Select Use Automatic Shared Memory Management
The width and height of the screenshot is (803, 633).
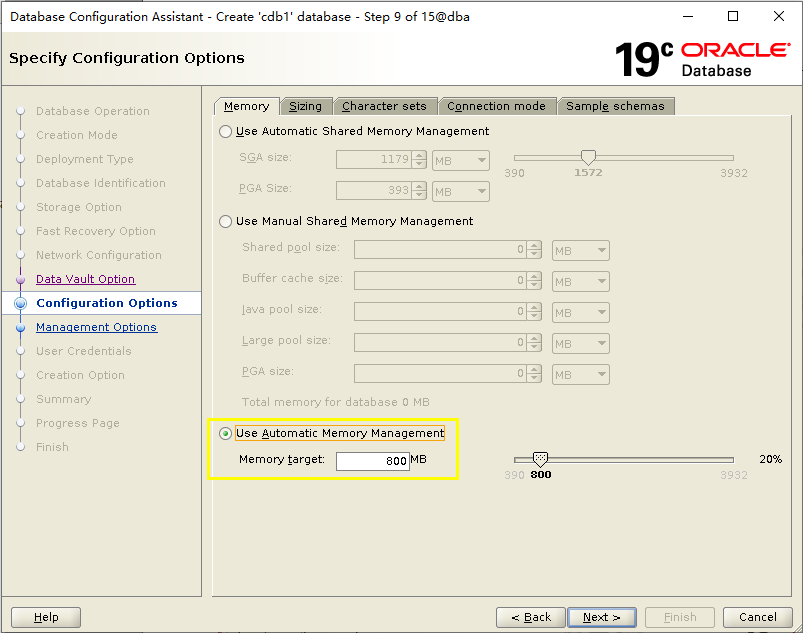click(x=225, y=132)
